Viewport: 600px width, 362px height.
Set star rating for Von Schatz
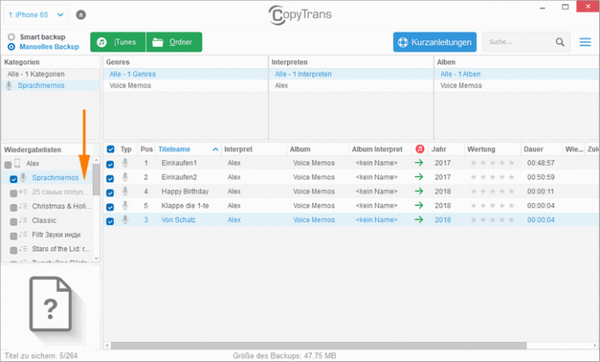click(492, 220)
